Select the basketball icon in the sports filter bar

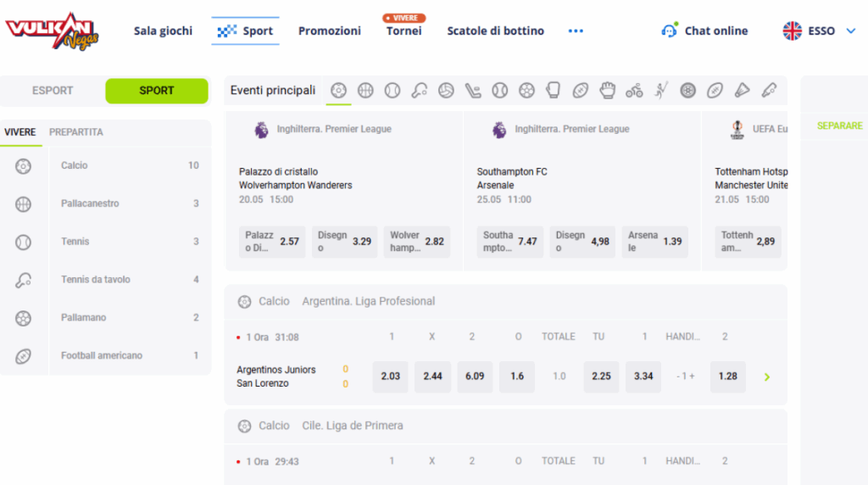coord(365,90)
